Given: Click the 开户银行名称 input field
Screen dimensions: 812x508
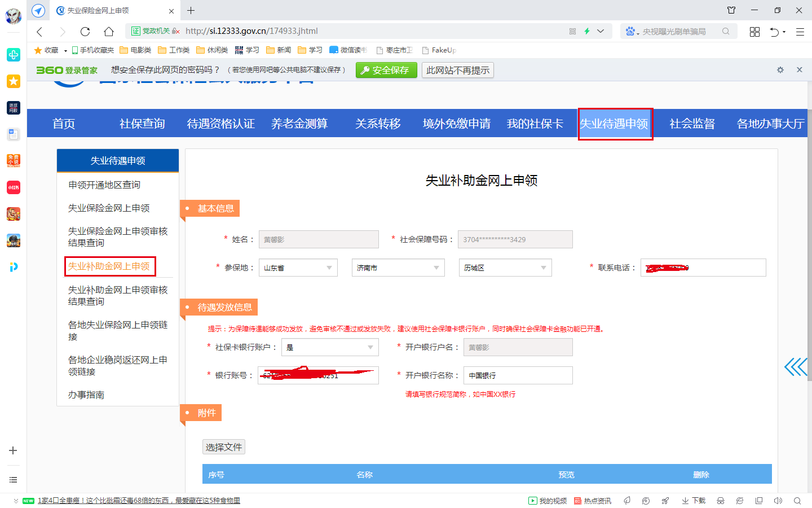Looking at the screenshot, I should point(518,375).
